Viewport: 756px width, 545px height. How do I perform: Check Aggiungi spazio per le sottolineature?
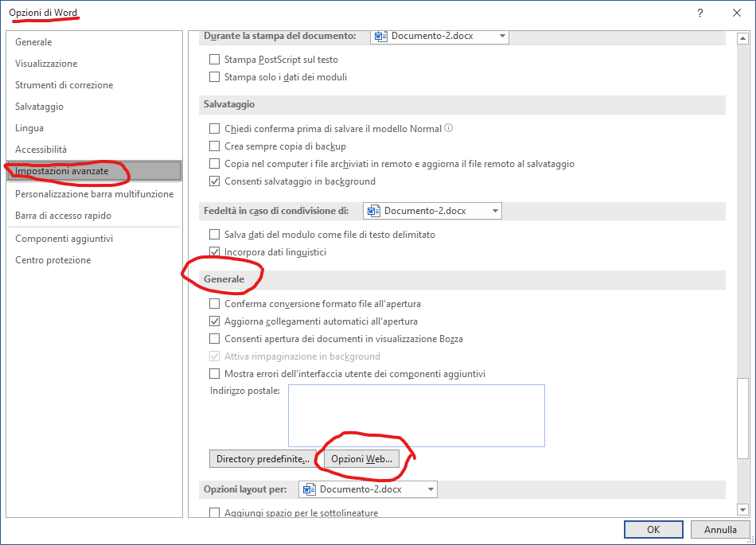(x=215, y=512)
